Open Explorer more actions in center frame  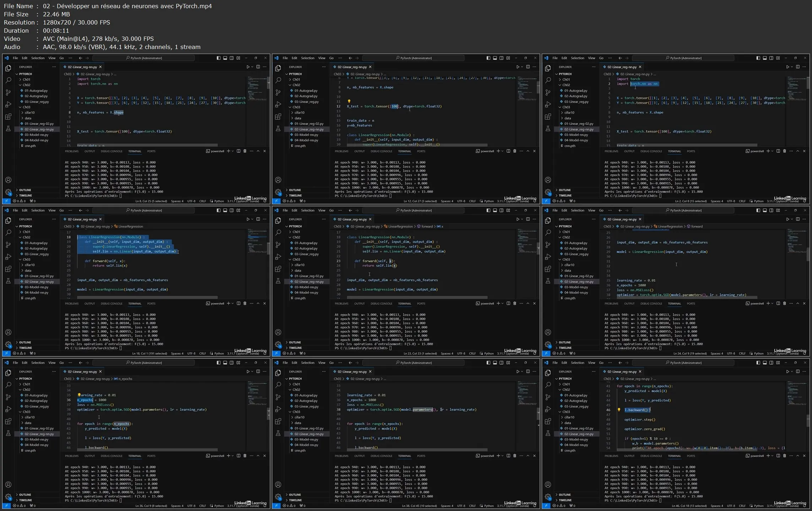click(x=323, y=219)
